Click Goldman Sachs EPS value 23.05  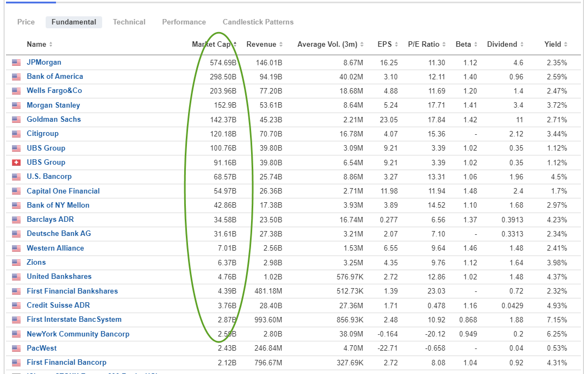coord(389,120)
